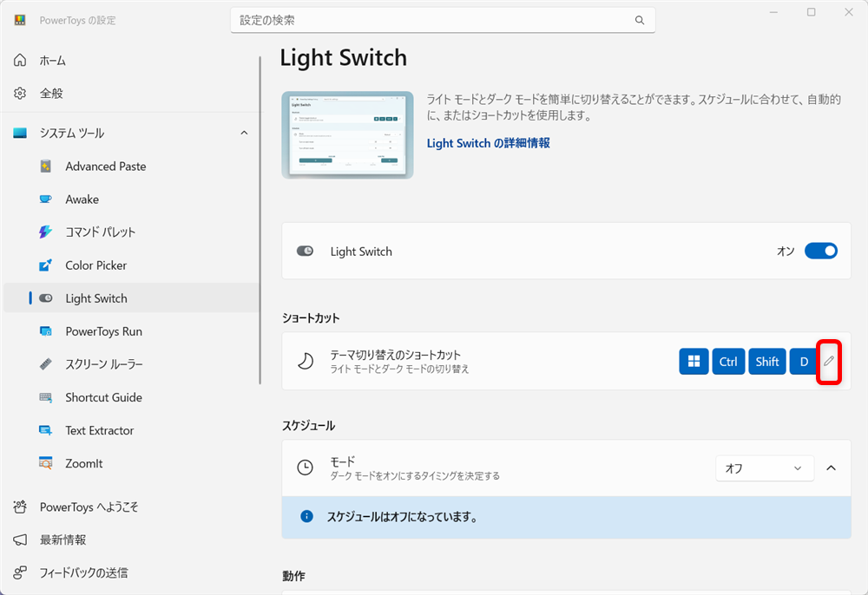Collapse the システム ツール section
Viewport: 868px width, 595px height.
coord(244,133)
